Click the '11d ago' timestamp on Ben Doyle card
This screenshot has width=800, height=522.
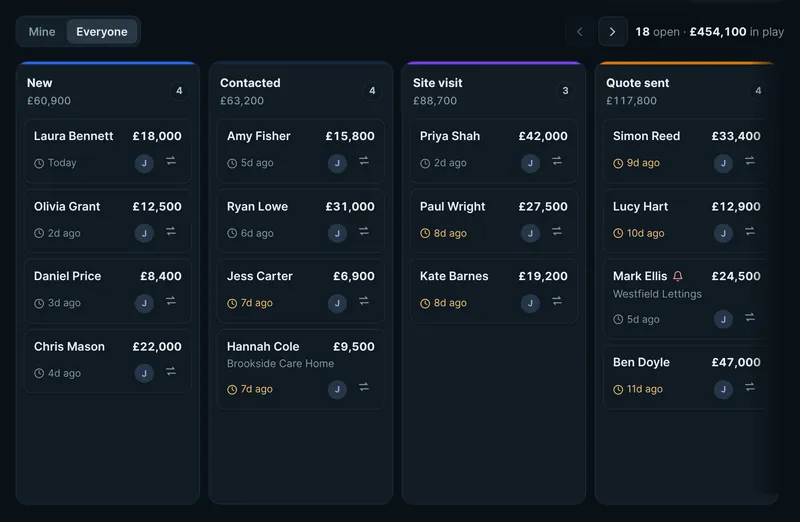[638, 389]
